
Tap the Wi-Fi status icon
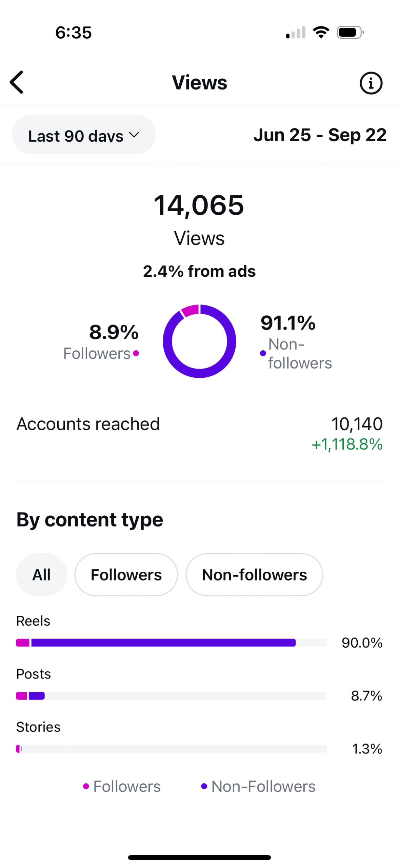coord(321,33)
